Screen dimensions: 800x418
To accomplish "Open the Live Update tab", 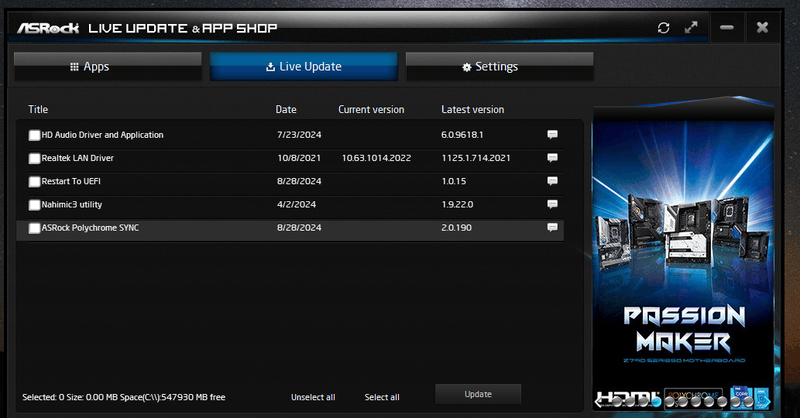I will click(x=304, y=66).
